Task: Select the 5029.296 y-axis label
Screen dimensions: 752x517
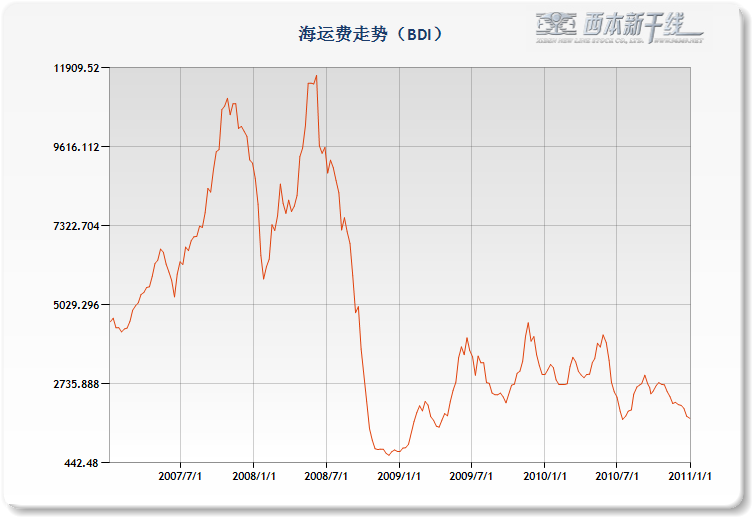Action: point(78,305)
